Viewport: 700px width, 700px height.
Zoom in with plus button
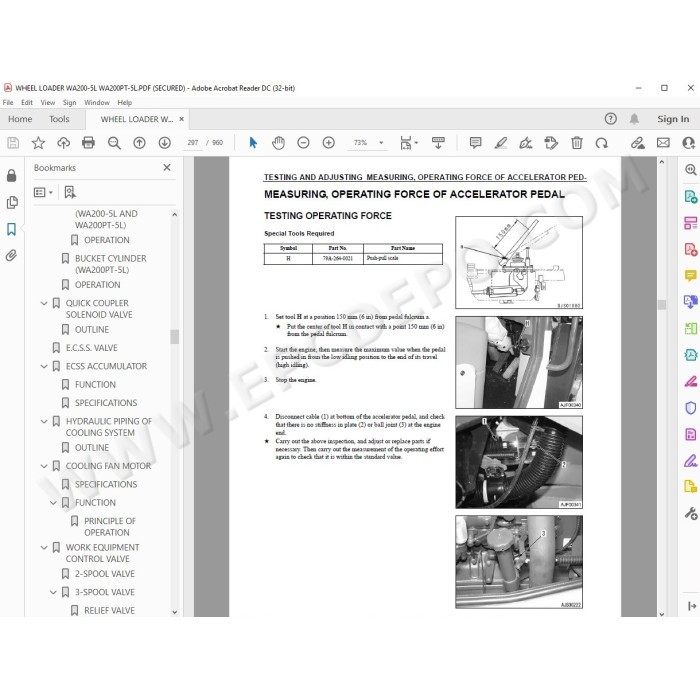point(329,143)
